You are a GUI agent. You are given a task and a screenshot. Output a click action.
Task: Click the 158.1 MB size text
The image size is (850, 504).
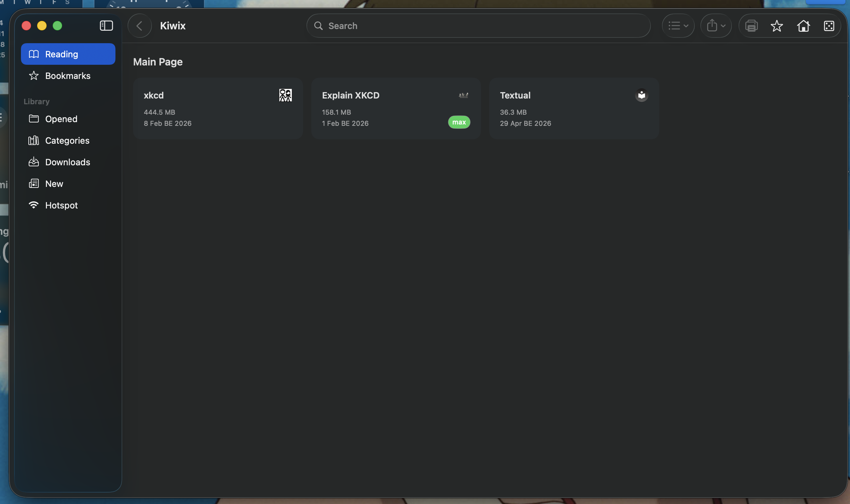pyautogui.click(x=337, y=112)
